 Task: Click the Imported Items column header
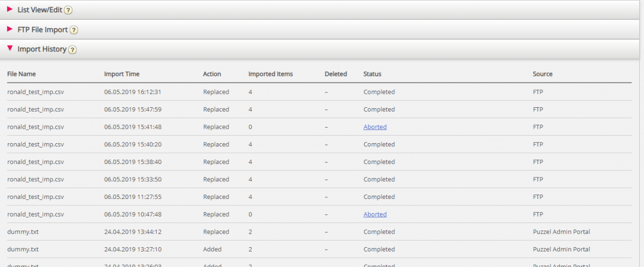coord(270,74)
